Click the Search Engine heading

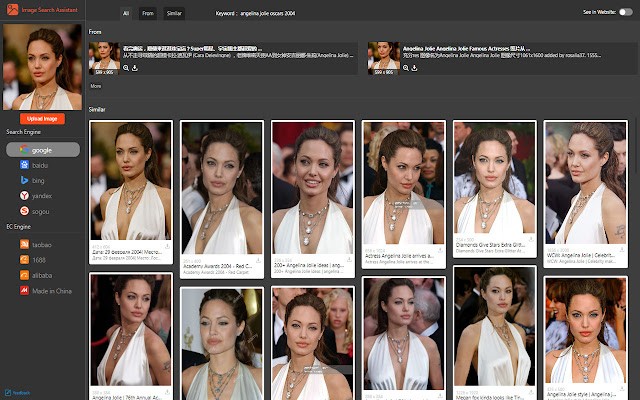pos(23,132)
